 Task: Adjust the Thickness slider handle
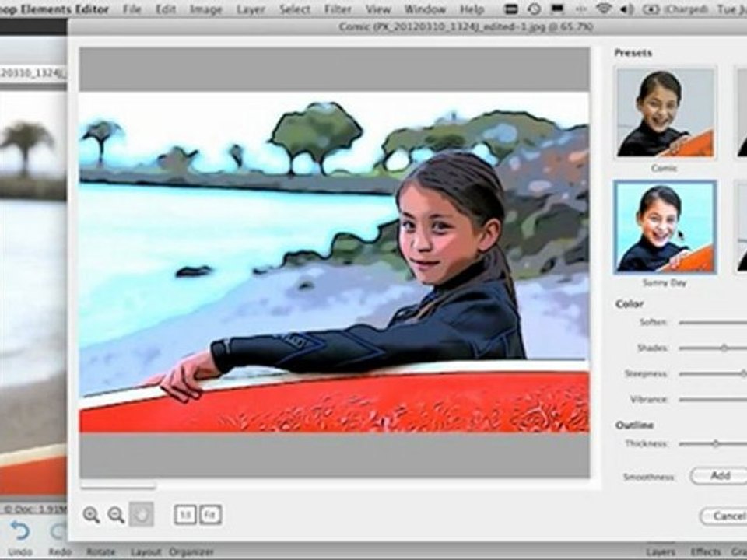(716, 444)
